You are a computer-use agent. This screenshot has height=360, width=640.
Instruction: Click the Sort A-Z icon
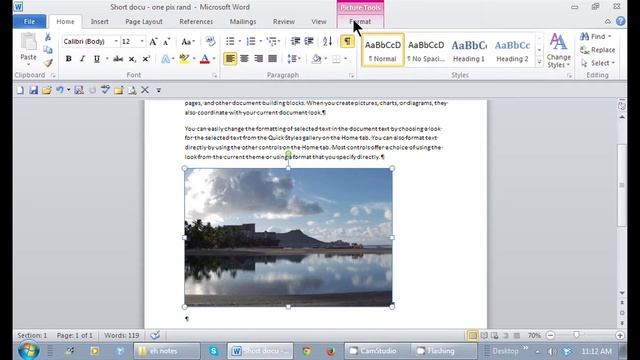pos(327,41)
